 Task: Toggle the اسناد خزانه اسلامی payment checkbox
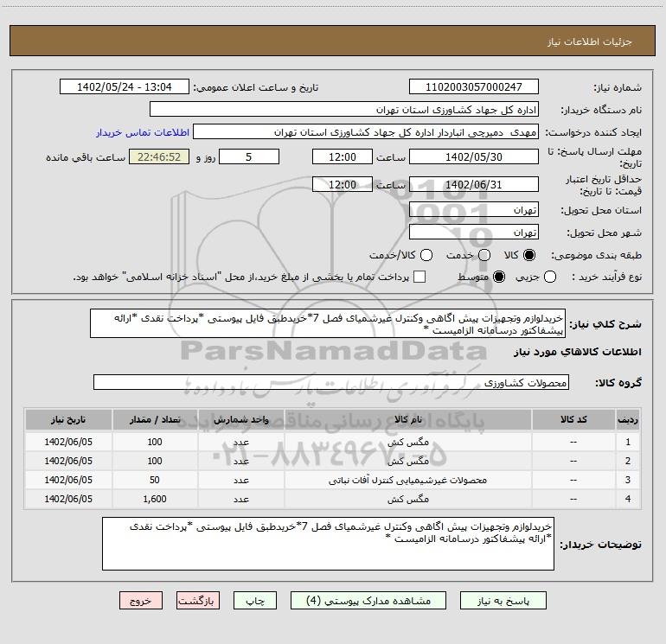[x=419, y=277]
